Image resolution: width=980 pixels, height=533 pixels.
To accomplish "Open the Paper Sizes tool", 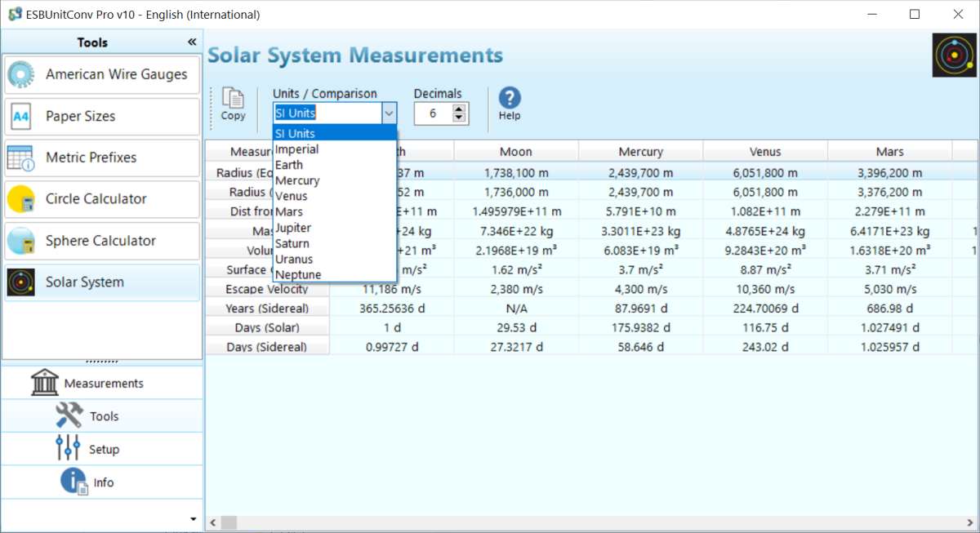I will tap(101, 116).
